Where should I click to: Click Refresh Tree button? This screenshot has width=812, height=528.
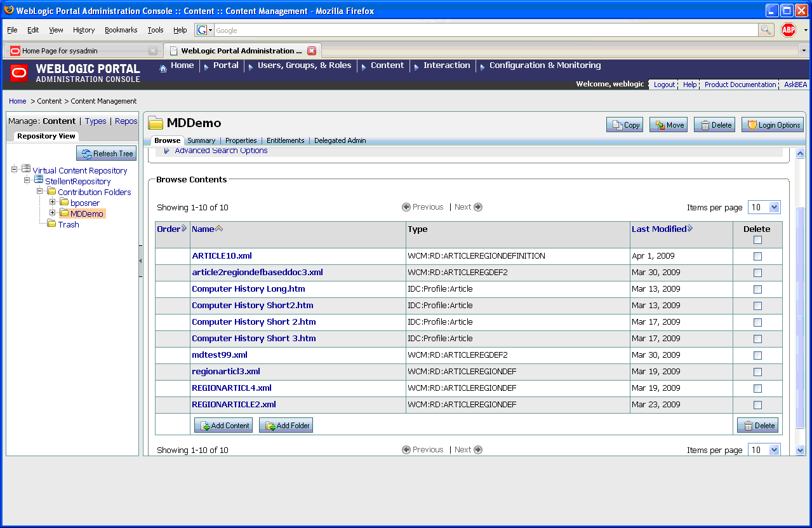(x=107, y=153)
